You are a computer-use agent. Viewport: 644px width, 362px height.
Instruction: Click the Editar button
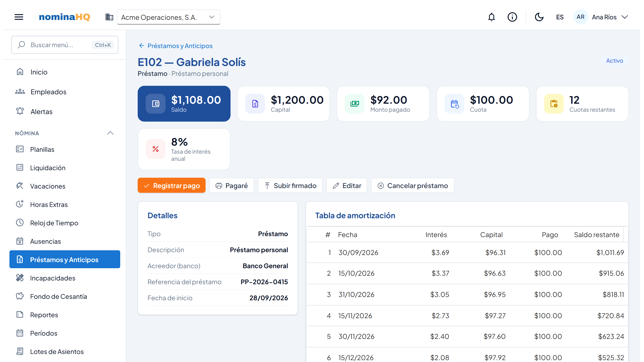pyautogui.click(x=347, y=185)
